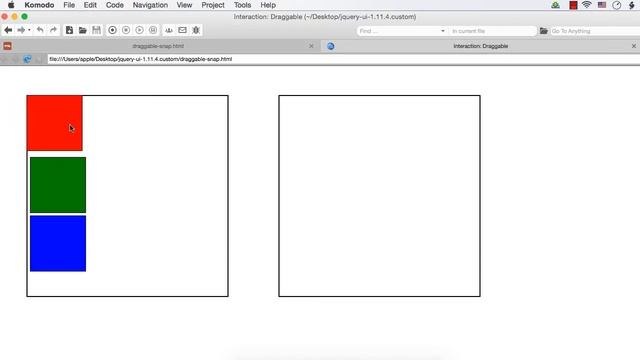Save the recorded macro to toolbox

coord(153,30)
